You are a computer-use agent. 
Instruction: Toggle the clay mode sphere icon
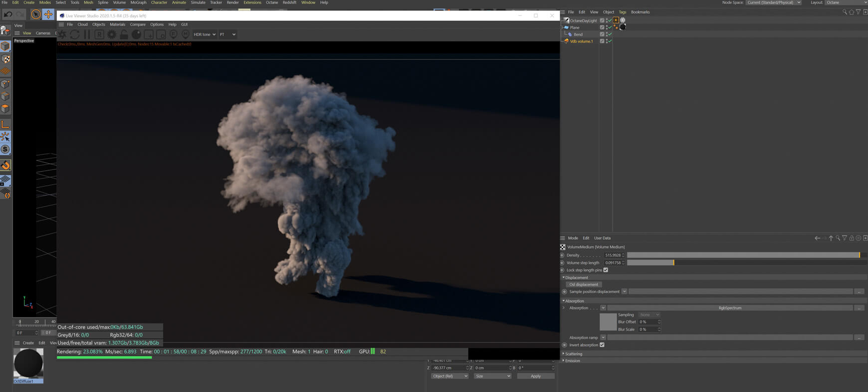[136, 34]
